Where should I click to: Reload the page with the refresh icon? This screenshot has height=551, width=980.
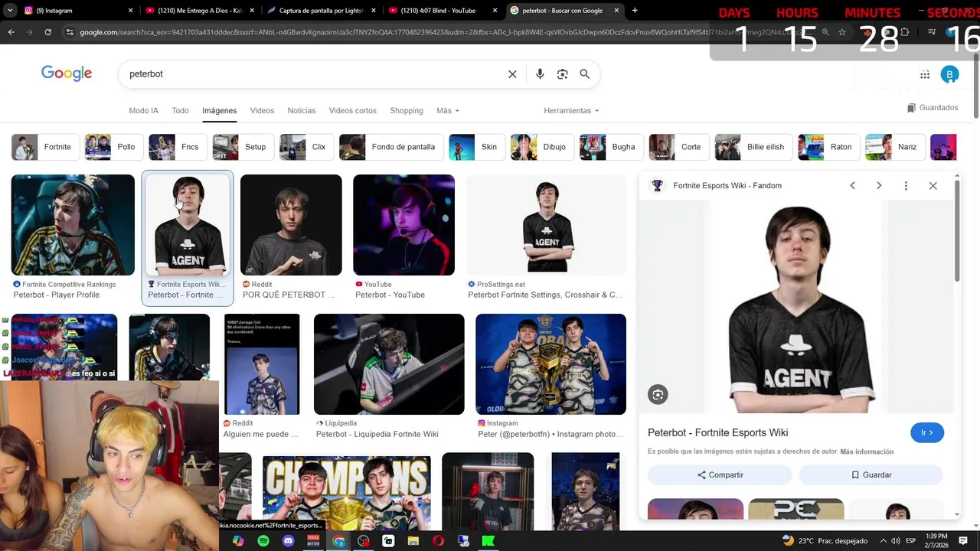tap(47, 32)
